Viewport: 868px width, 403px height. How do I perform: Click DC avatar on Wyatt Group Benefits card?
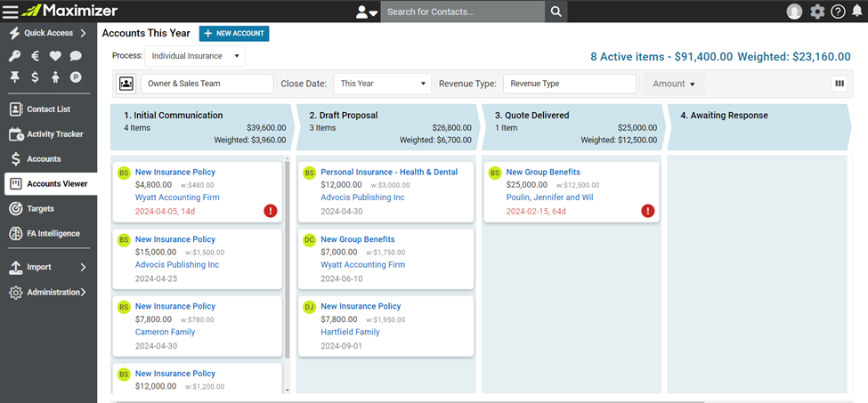[x=310, y=240]
